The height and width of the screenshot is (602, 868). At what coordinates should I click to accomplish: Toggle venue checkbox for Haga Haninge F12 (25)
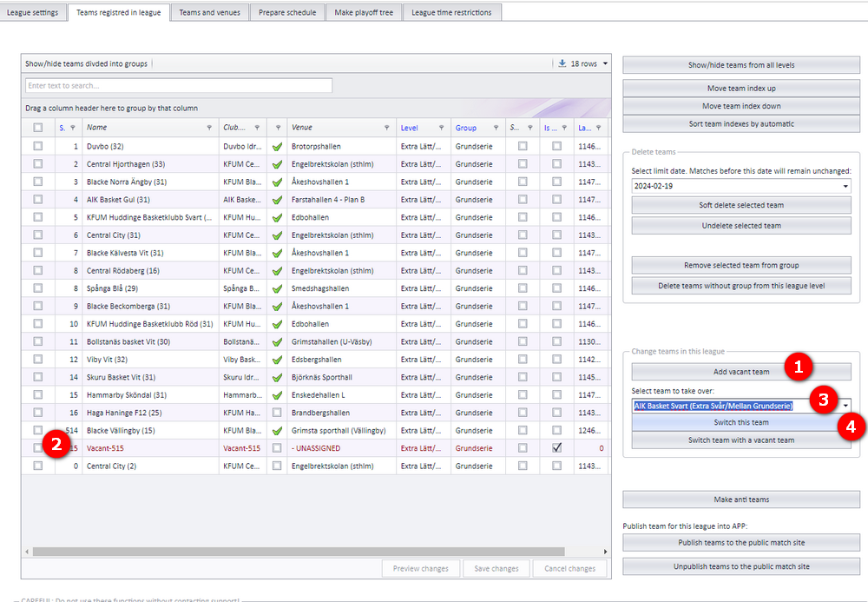click(x=277, y=413)
